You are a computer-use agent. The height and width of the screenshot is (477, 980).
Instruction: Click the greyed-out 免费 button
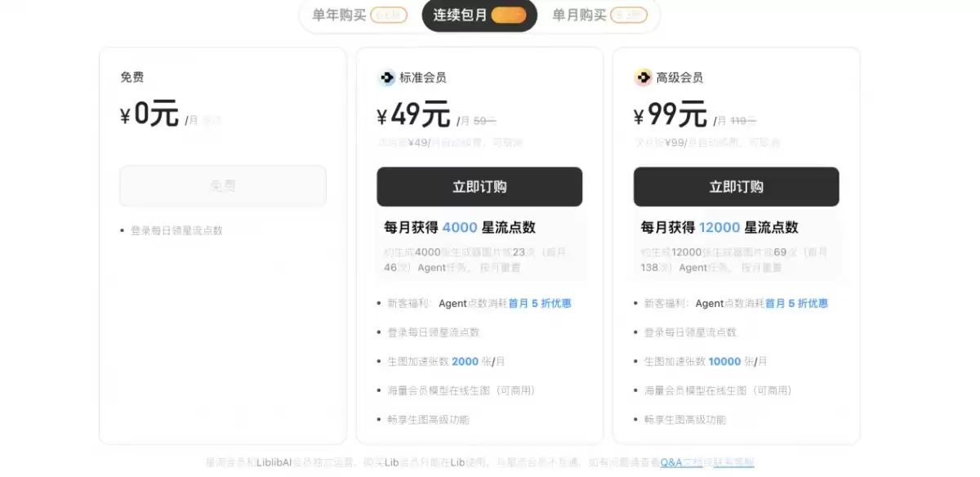tap(223, 186)
